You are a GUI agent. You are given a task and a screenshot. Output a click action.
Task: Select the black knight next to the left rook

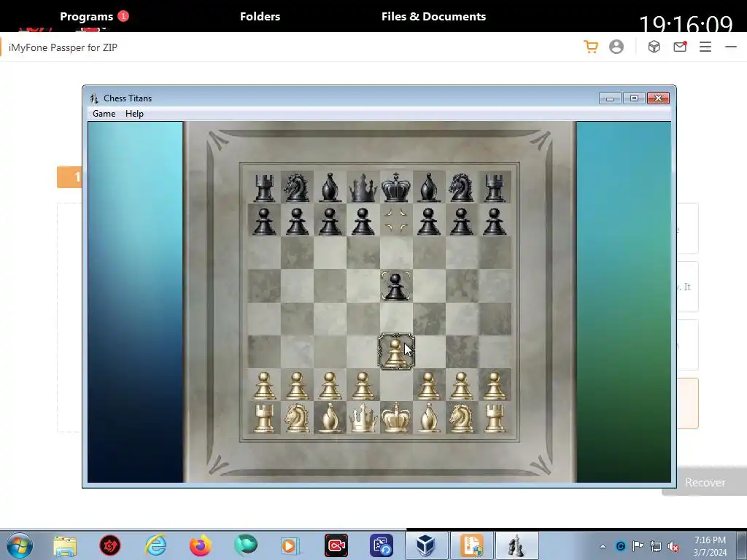tap(297, 187)
